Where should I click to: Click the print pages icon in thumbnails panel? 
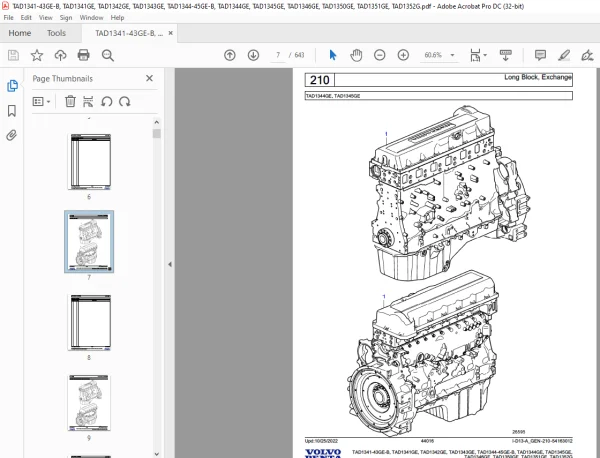coord(88,101)
